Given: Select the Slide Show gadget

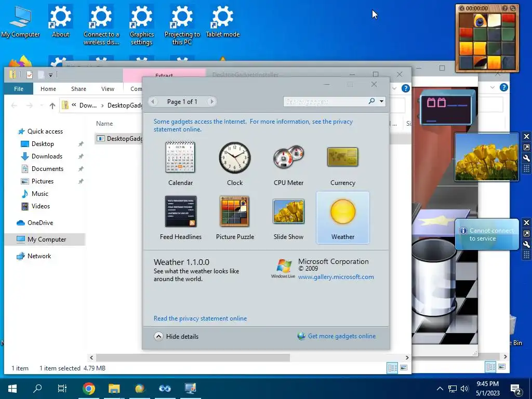Looking at the screenshot, I should [288, 218].
